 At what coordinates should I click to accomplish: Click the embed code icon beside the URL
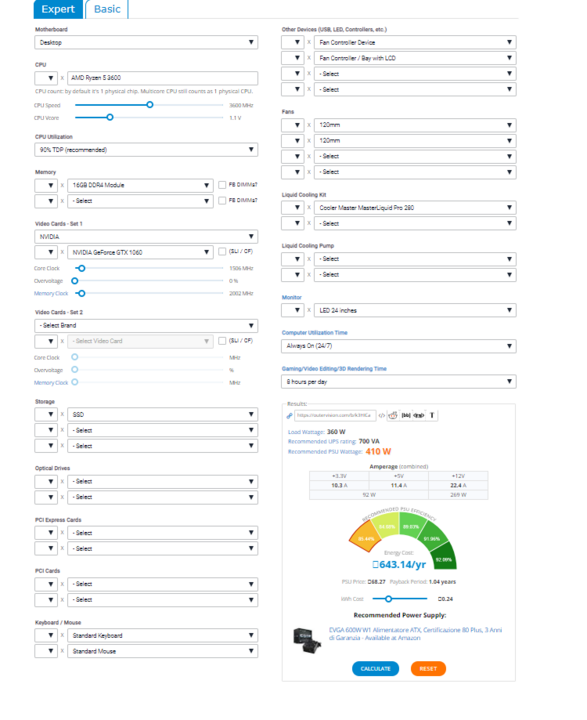pyautogui.click(x=382, y=416)
